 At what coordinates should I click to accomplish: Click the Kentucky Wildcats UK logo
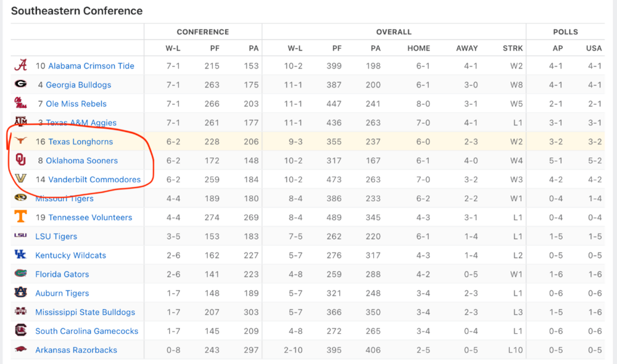21,255
